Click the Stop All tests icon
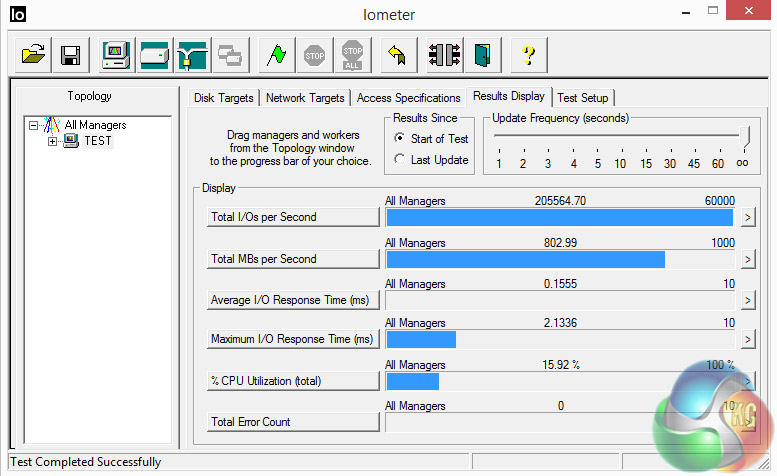The image size is (777, 476). tap(352, 55)
